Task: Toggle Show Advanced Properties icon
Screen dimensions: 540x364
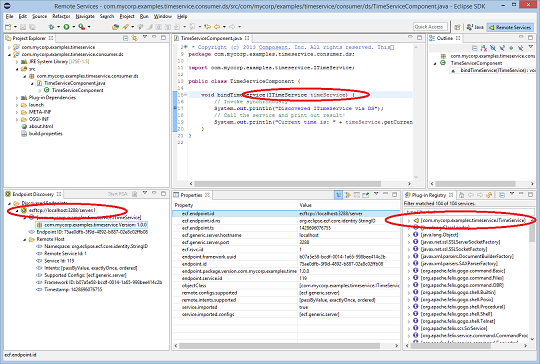Action: pyautogui.click(x=348, y=195)
